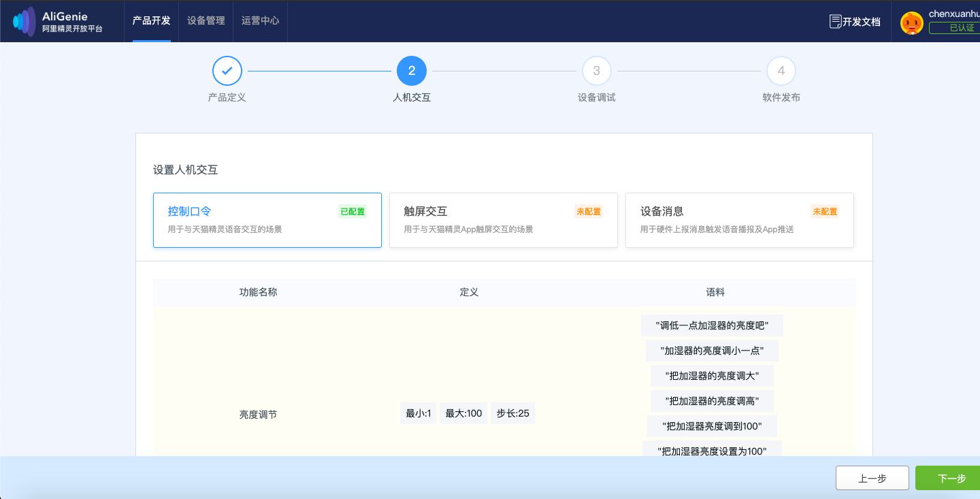Click description 用于与天猫精灵App触屏交互的场景
The height and width of the screenshot is (499, 980).
468,229
